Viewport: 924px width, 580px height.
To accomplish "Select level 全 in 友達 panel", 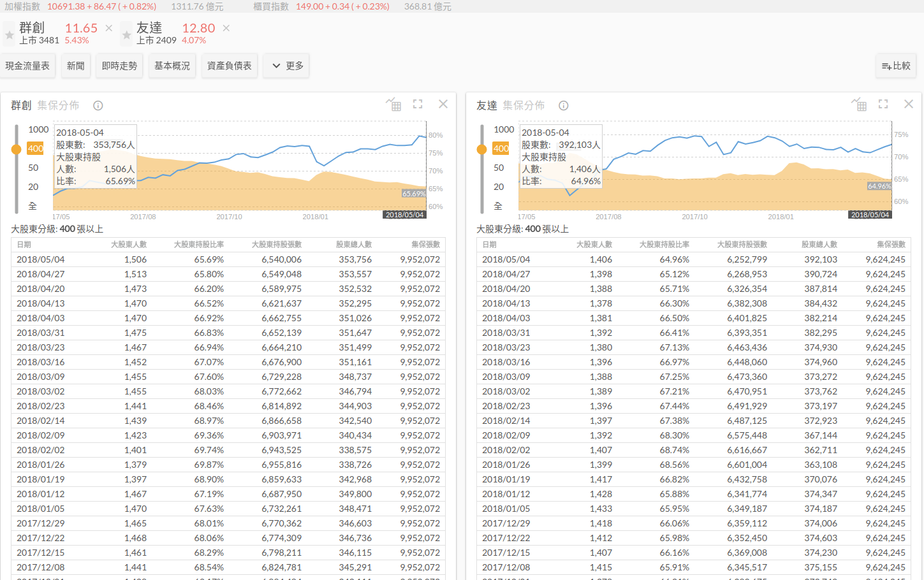I will [x=498, y=206].
